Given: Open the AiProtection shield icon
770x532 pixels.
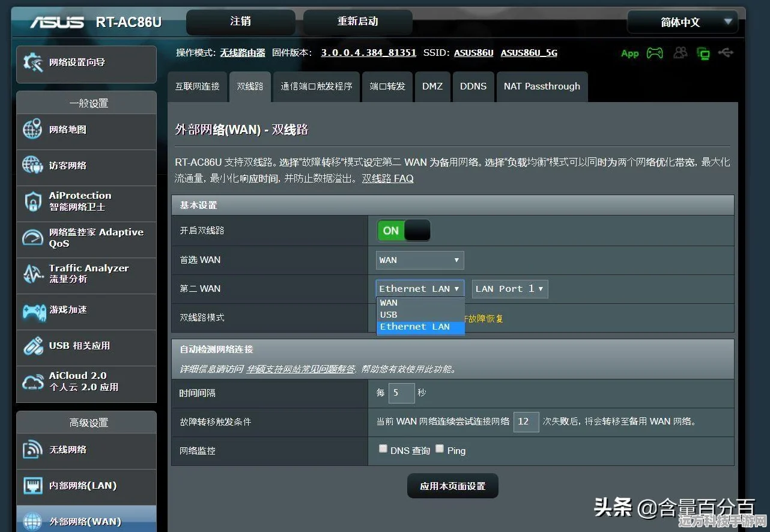Looking at the screenshot, I should [x=32, y=201].
